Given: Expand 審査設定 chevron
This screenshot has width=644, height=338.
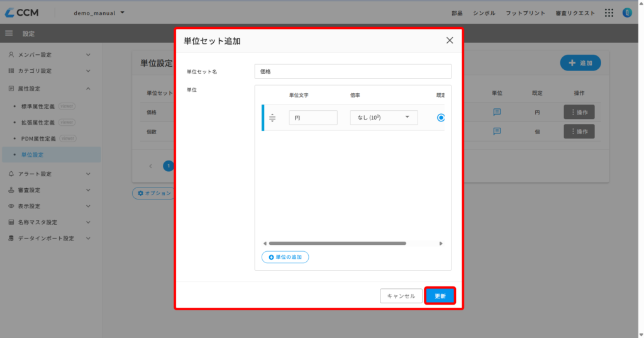Looking at the screenshot, I should [x=88, y=190].
